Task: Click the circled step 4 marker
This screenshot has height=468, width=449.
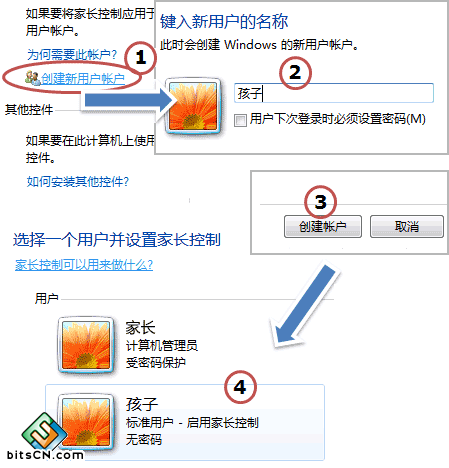Action: 240,386
